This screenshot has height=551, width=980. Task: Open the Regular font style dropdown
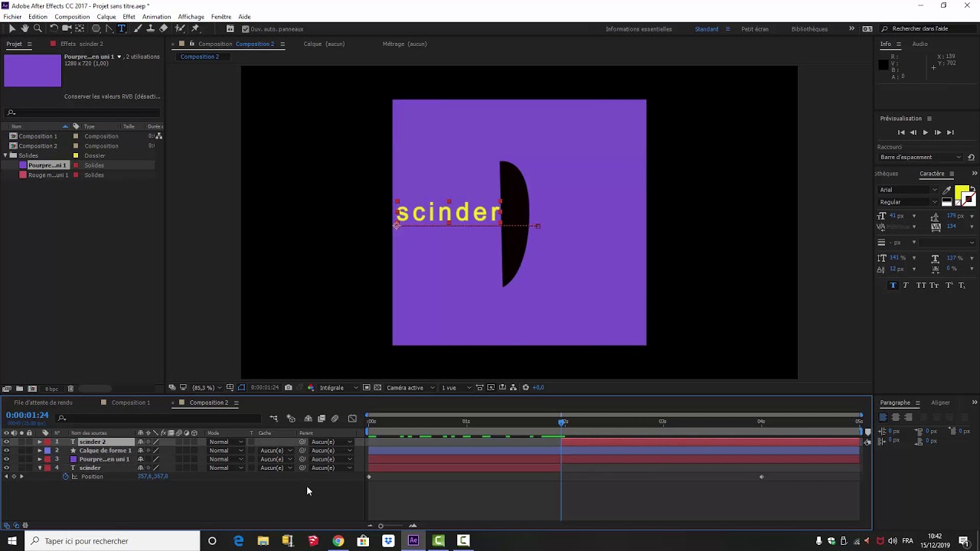tap(908, 202)
